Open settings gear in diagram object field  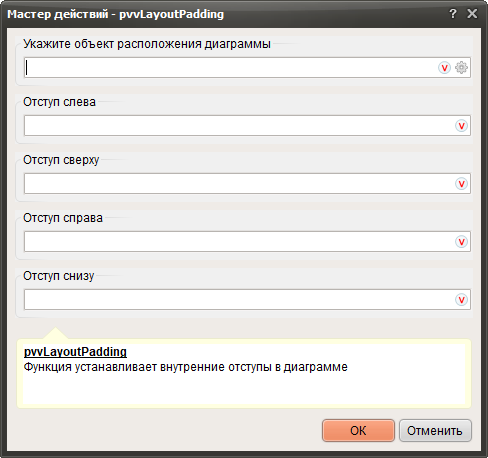click(462, 68)
